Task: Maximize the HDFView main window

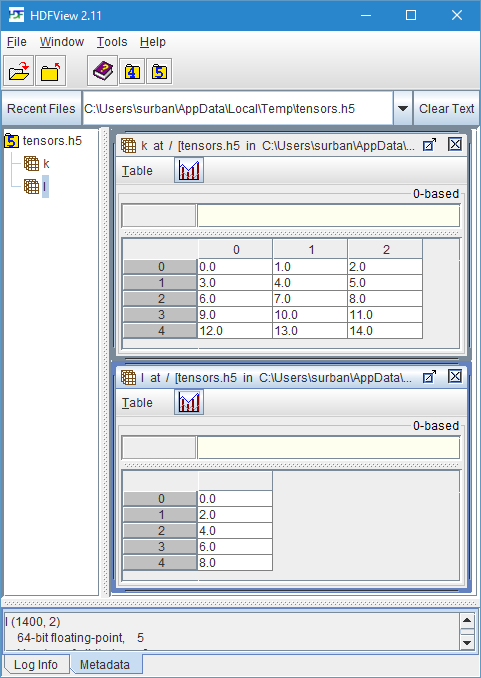Action: pos(410,16)
